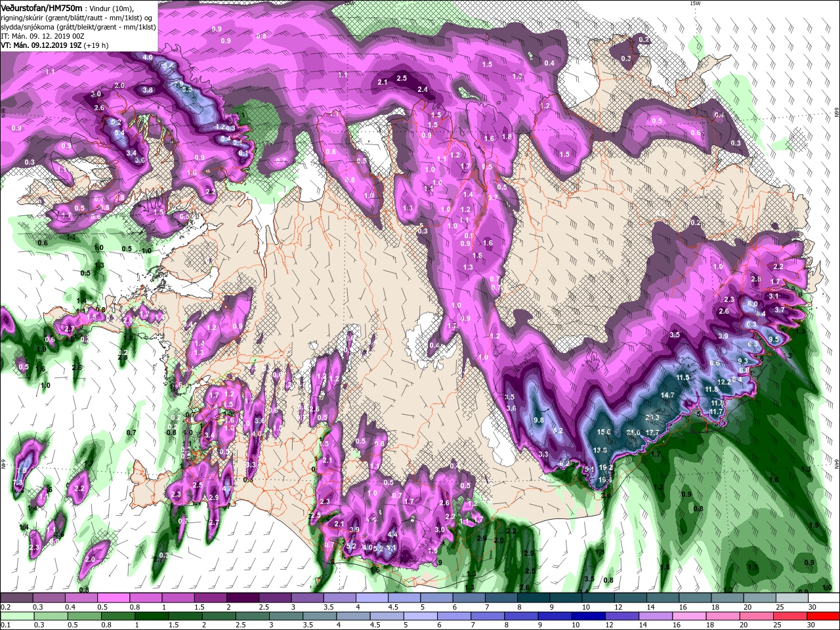Click the '(+19 h)' forecast offset text

96,45
